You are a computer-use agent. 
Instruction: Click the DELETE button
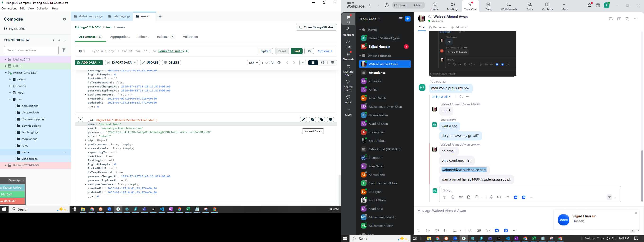(171, 63)
